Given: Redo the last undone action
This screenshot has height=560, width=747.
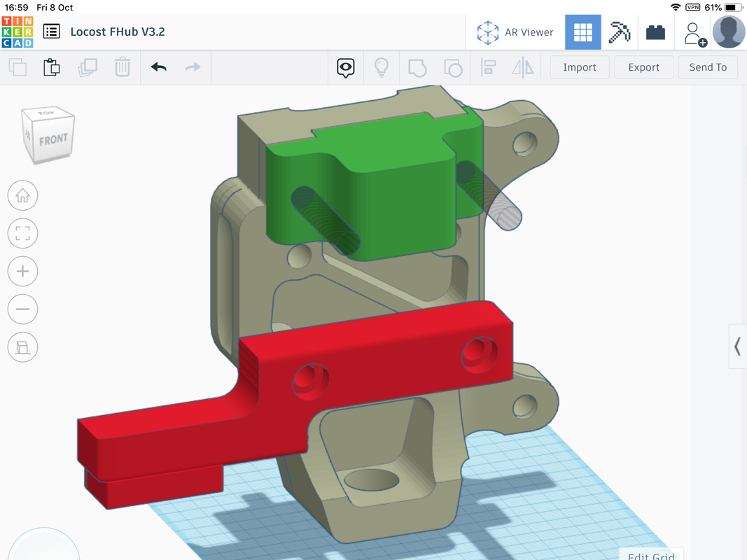Looking at the screenshot, I should pos(193,67).
